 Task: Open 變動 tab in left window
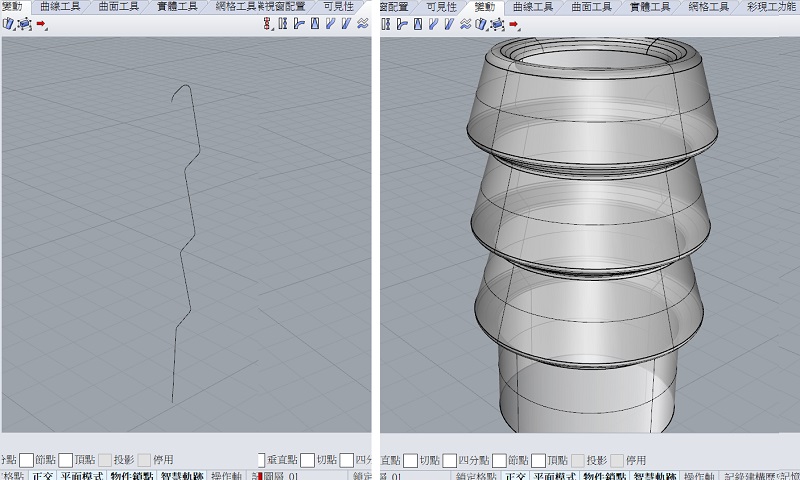point(12,7)
